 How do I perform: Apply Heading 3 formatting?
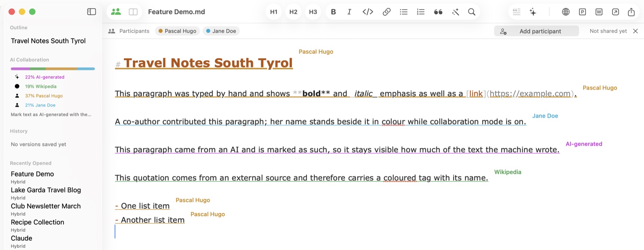313,12
